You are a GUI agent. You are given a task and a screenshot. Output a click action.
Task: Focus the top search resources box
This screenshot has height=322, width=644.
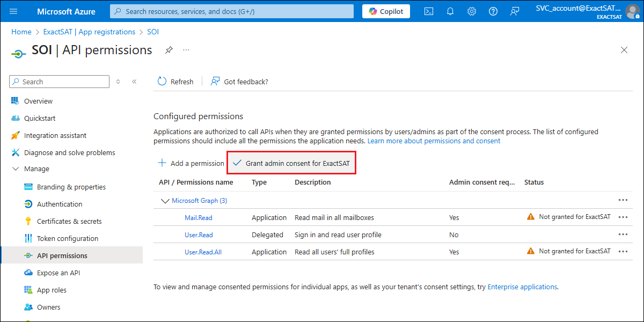(x=232, y=11)
